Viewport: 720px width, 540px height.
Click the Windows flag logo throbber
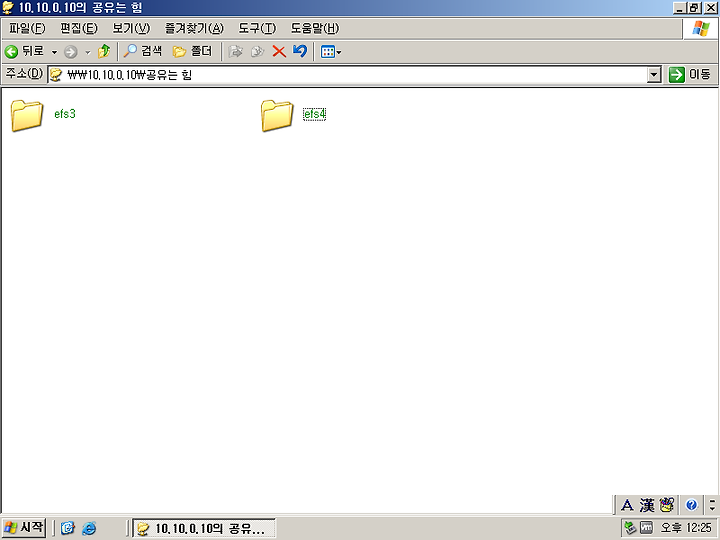(701, 28)
